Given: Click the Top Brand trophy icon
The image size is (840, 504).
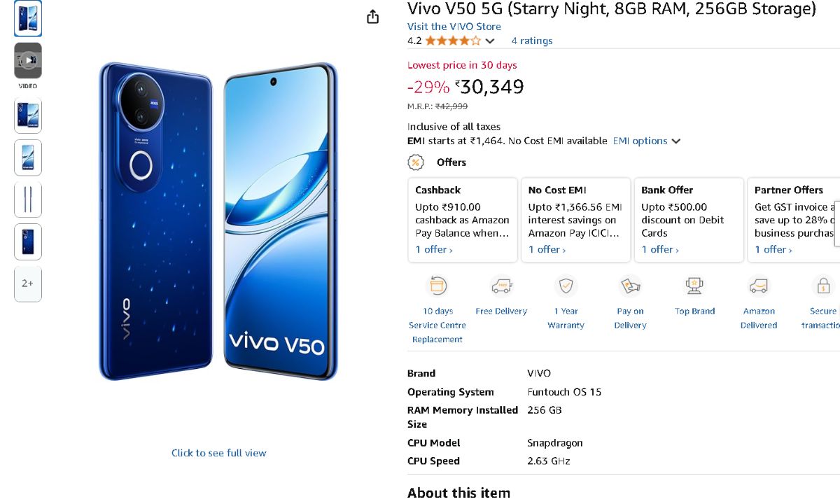Looking at the screenshot, I should [x=694, y=286].
